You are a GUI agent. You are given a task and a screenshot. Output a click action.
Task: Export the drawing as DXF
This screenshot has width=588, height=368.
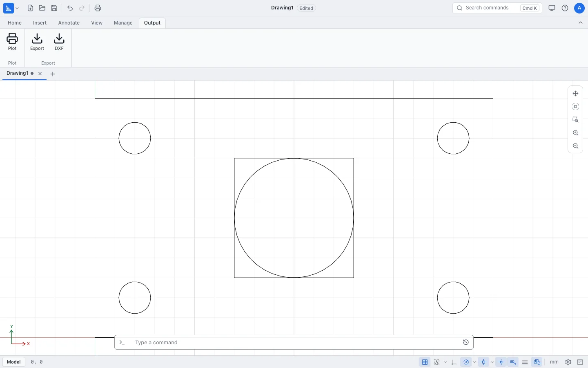point(59,42)
